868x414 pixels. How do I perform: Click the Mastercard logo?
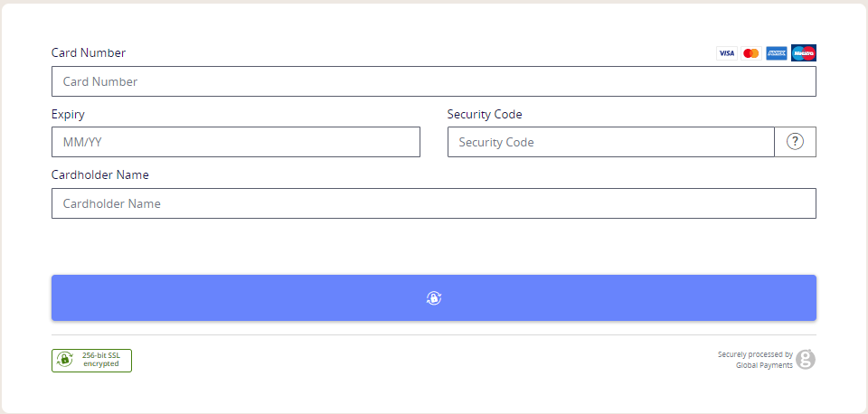pyautogui.click(x=750, y=53)
